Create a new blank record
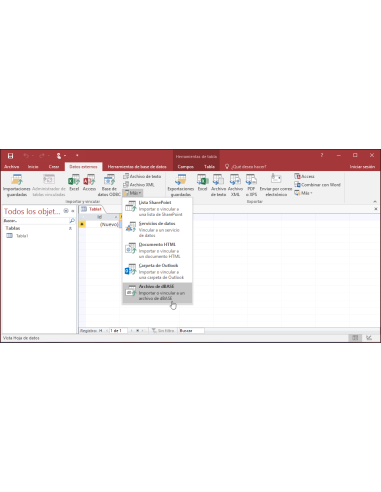The image size is (381, 492). click(144, 331)
